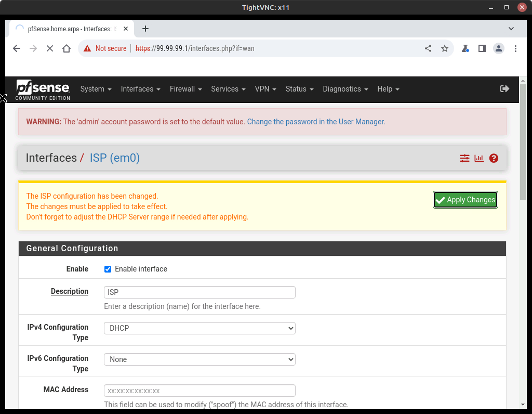Screen dimensions: 532x414
Task: Open the Diagnostics menu
Action: (x=345, y=89)
